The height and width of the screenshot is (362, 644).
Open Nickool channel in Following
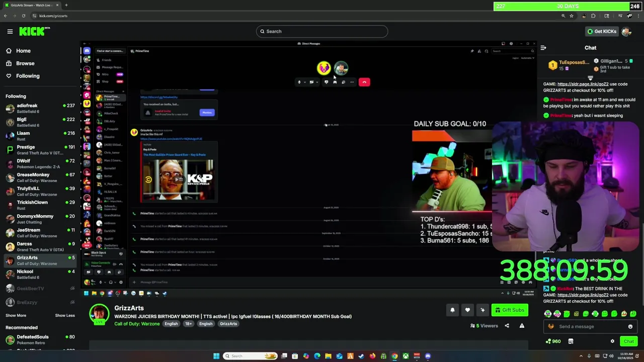tap(40, 274)
